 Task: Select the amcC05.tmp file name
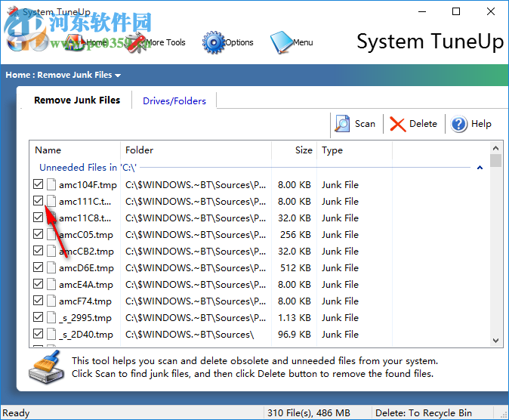point(86,234)
